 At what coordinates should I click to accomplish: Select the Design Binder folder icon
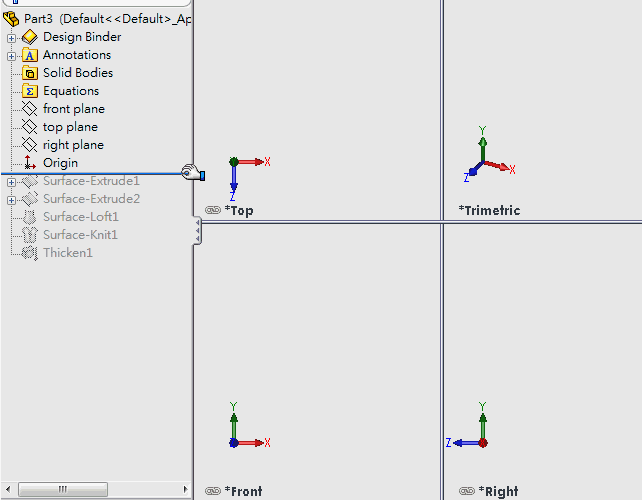pos(29,37)
